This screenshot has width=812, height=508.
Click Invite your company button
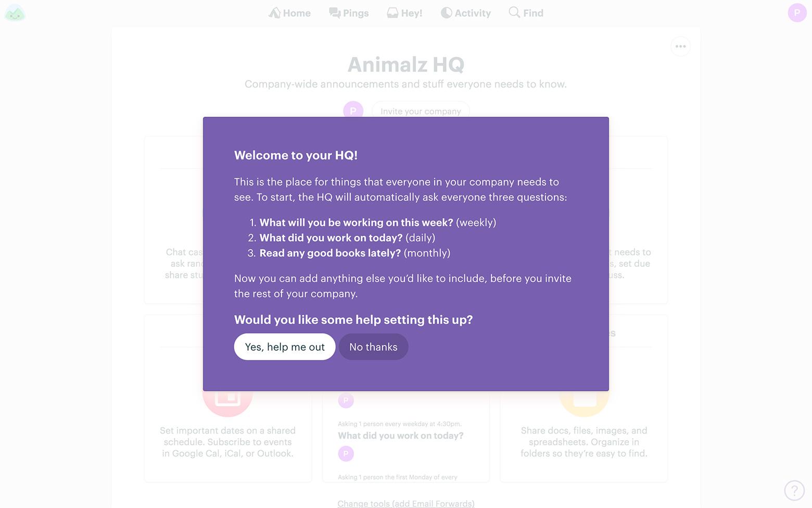(x=421, y=111)
